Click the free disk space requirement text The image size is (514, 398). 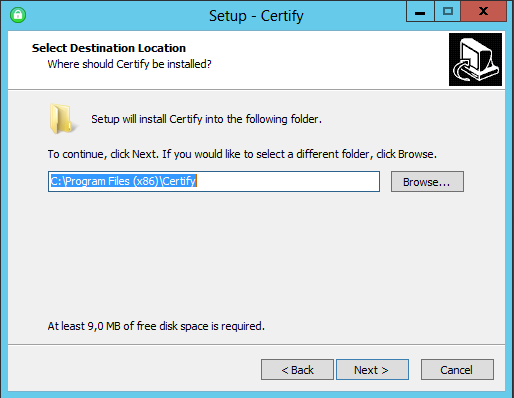[156, 326]
